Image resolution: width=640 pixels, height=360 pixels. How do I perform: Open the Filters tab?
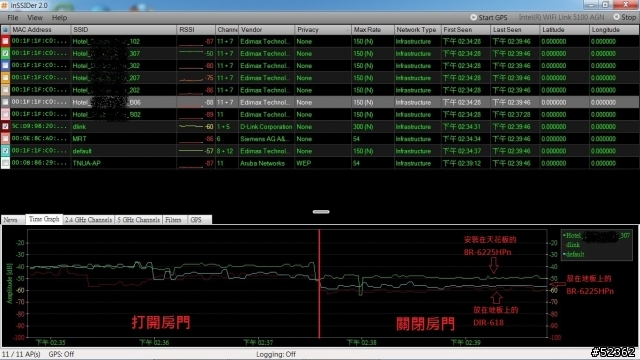tap(173, 220)
